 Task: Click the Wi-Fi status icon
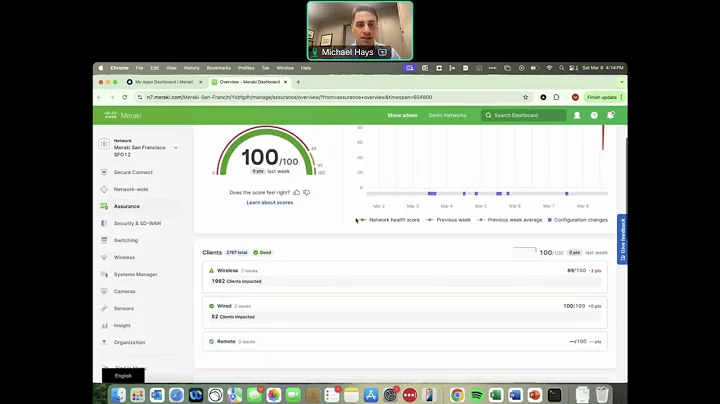(549, 68)
